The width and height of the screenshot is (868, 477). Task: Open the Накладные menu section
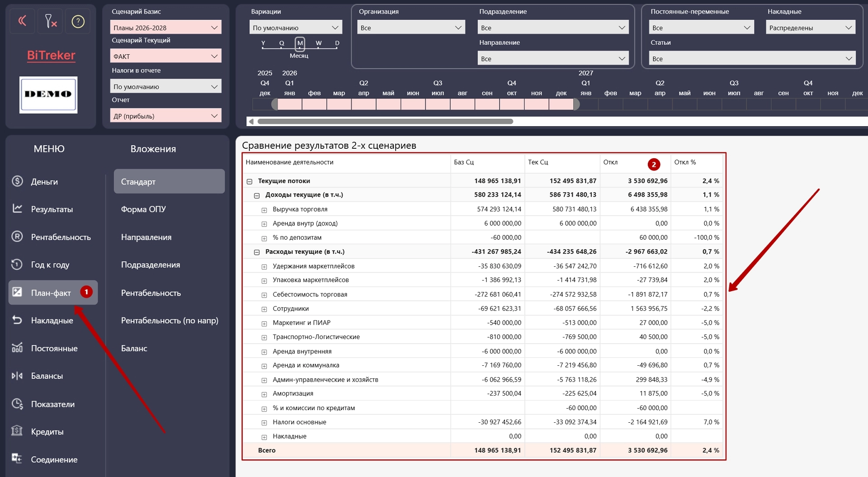click(53, 321)
